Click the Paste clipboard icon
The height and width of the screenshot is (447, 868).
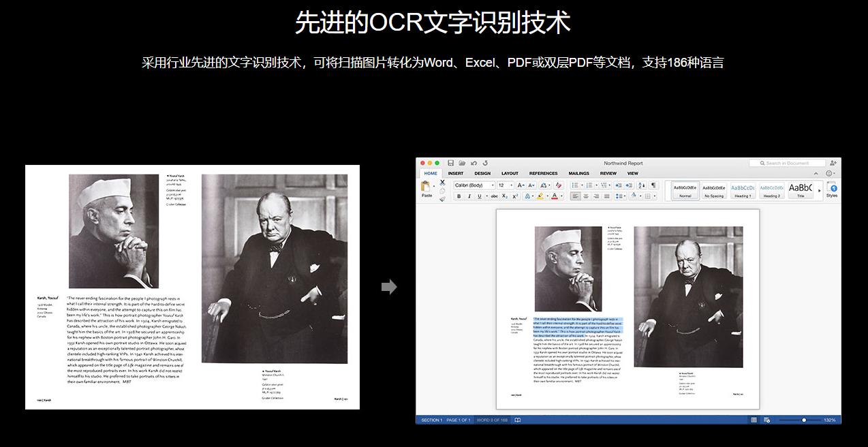click(x=427, y=187)
